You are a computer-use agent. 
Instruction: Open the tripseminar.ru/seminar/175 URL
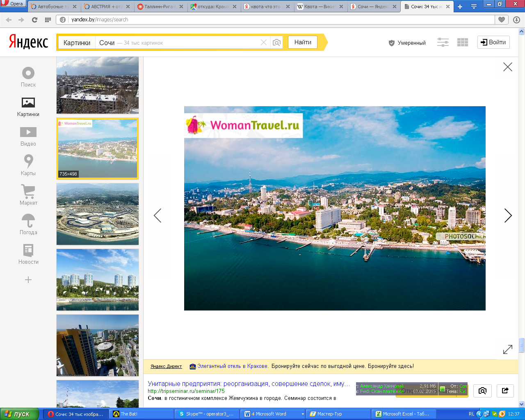point(186,391)
